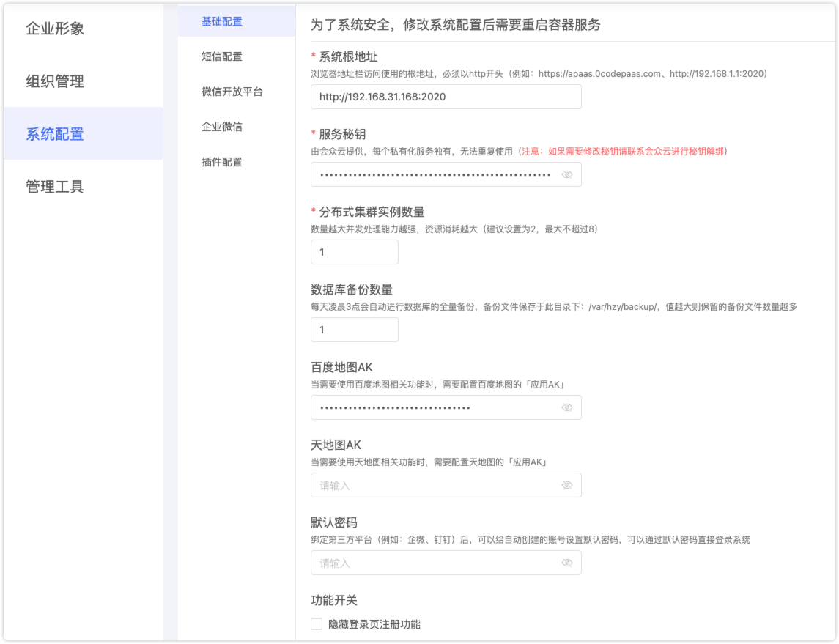The height and width of the screenshot is (644, 839).
Task: Open 企业形象 in the left sidebar
Action: (x=55, y=29)
